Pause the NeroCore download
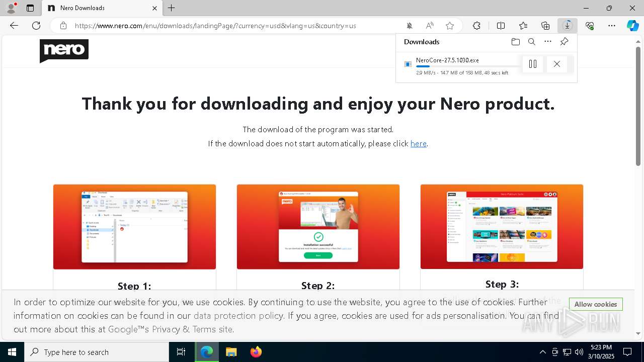The width and height of the screenshot is (644, 362). coord(533,64)
